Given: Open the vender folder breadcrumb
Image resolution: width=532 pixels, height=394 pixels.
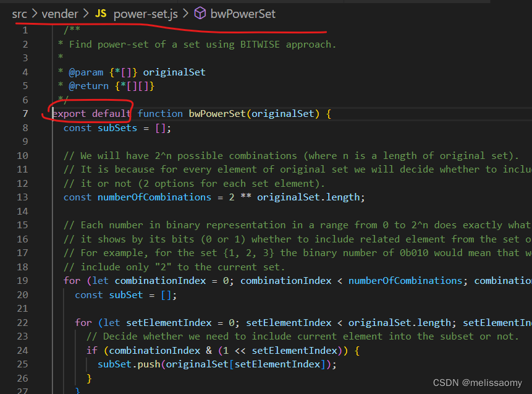Looking at the screenshot, I should point(60,14).
